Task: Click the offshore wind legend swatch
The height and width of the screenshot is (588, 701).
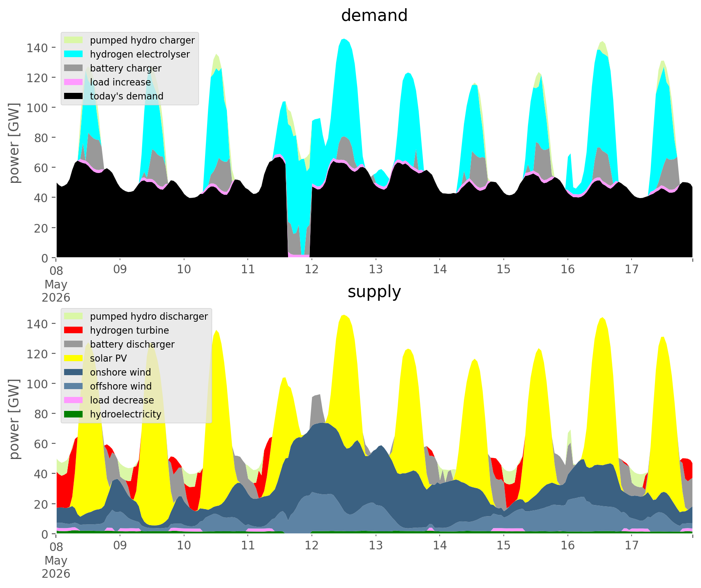Action: tap(74, 386)
